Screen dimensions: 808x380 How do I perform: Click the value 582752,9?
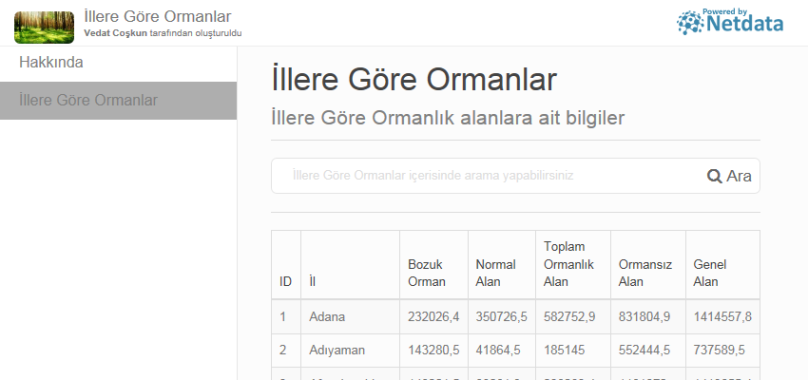[569, 317]
